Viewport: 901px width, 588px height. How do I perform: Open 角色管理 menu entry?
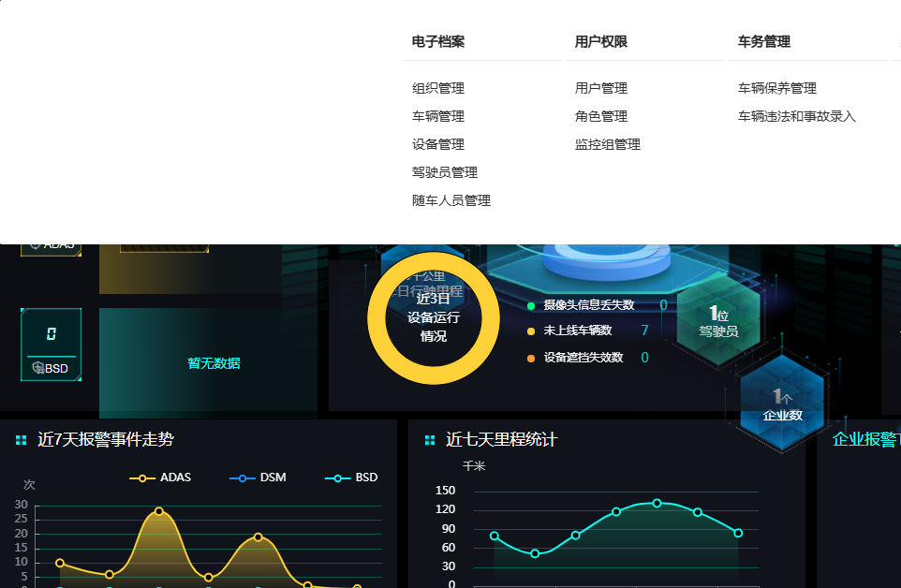[x=601, y=116]
